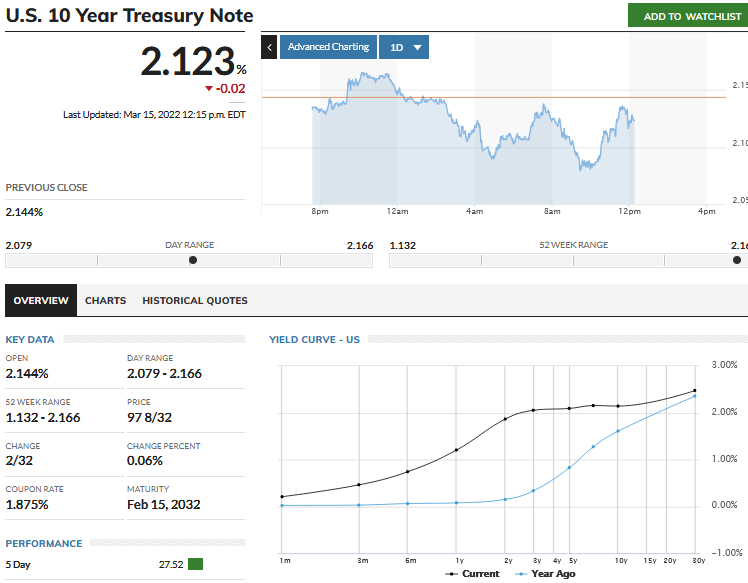Click the 2y point on Current yield curve
Screen dimensions: 748x583
click(505, 419)
